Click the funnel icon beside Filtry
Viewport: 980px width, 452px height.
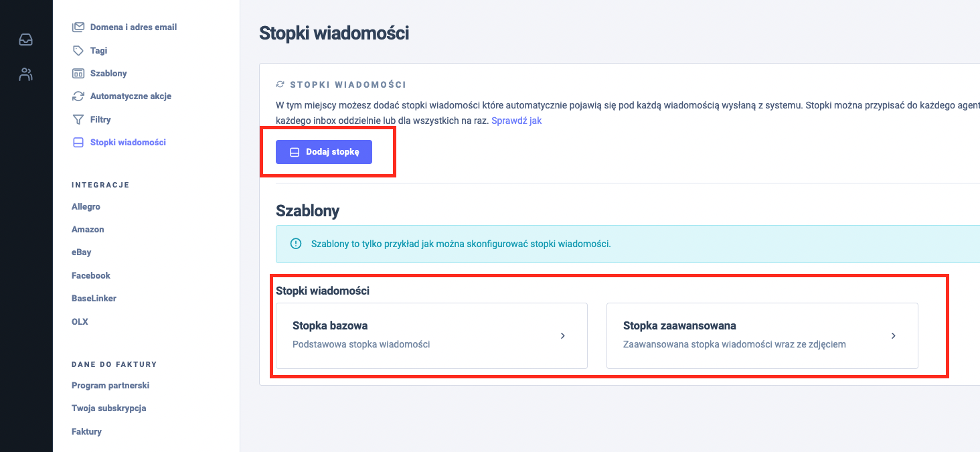(x=78, y=119)
